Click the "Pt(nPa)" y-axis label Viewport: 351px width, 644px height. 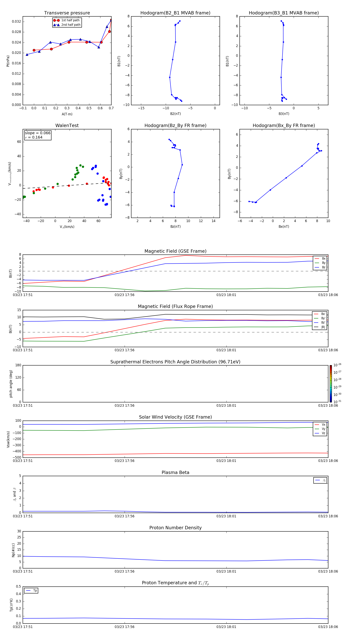coord(8,61)
